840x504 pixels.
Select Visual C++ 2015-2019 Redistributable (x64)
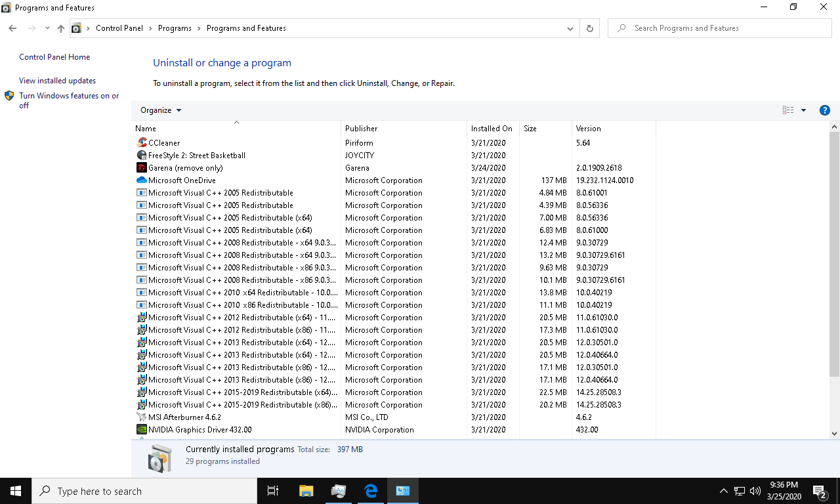[x=394, y=392]
